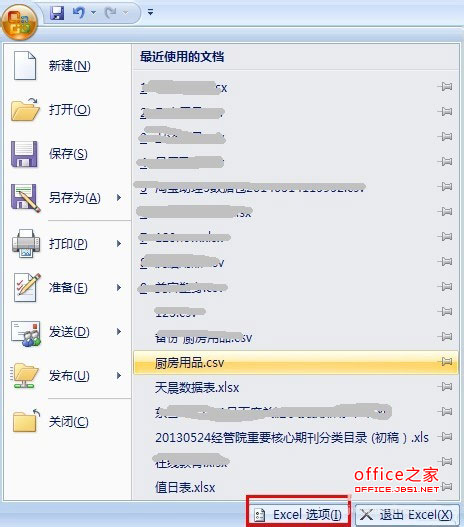
Task: Click the closed folder icon for 关闭(C)
Action: click(26, 420)
